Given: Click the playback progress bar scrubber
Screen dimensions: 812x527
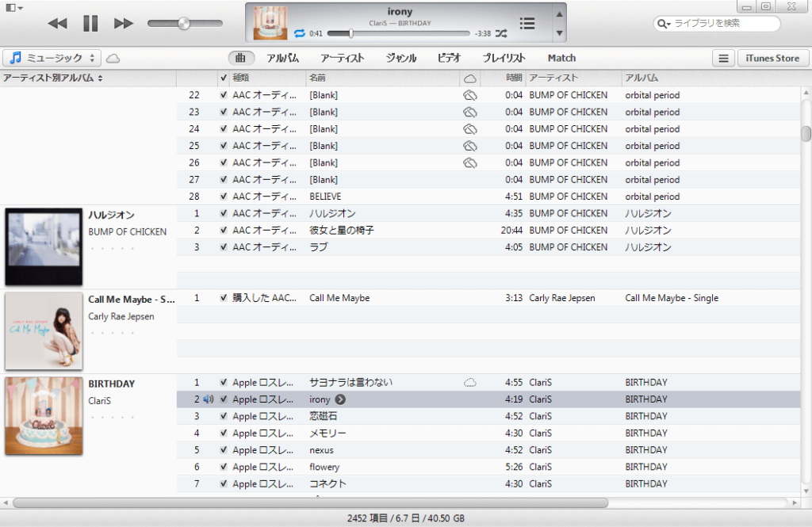Looking at the screenshot, I should 350,33.
